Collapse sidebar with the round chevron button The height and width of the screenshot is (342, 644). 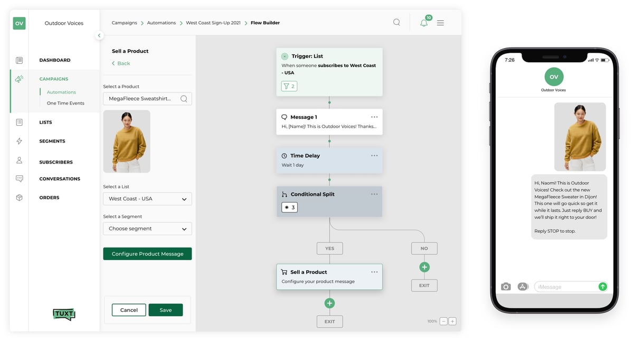99,35
